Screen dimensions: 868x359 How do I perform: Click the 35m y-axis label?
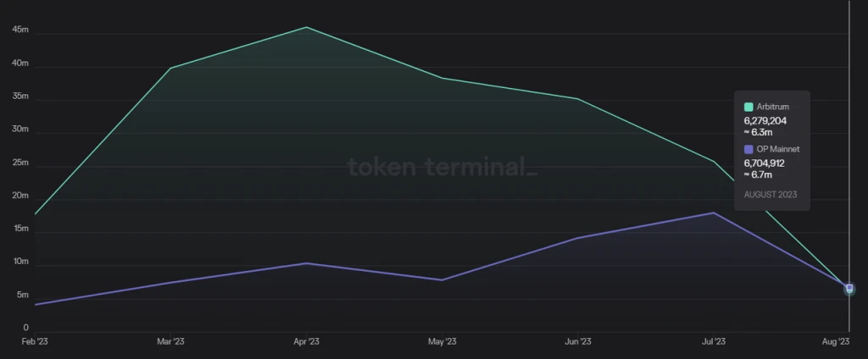pos(20,97)
